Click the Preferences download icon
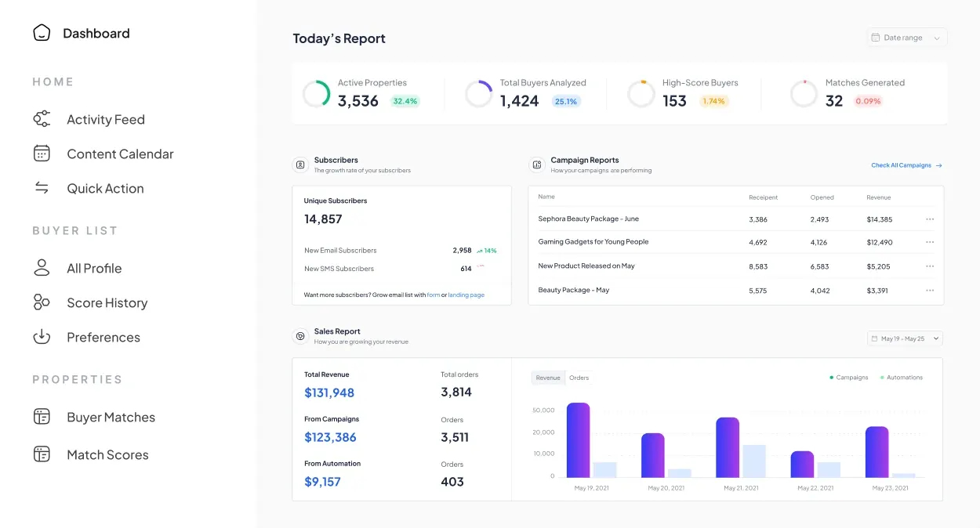The width and height of the screenshot is (980, 528). click(42, 337)
